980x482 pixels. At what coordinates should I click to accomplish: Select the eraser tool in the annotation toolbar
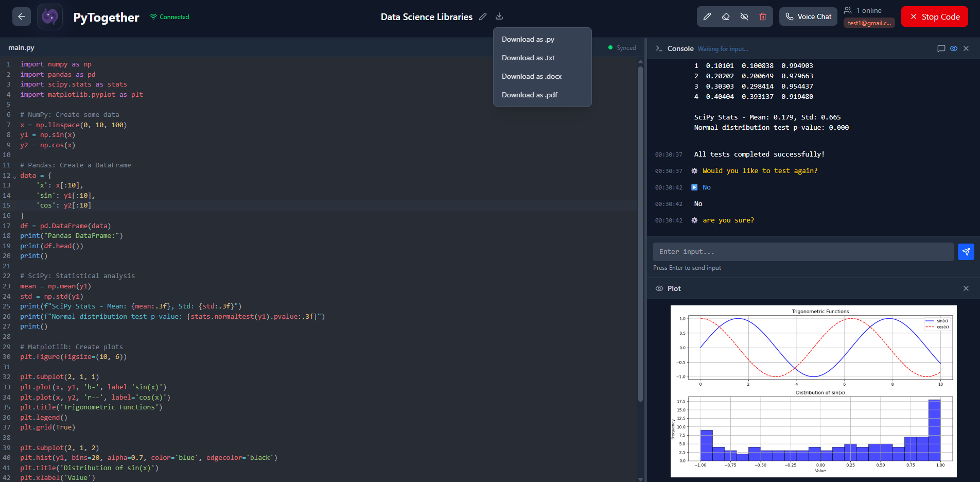(726, 16)
